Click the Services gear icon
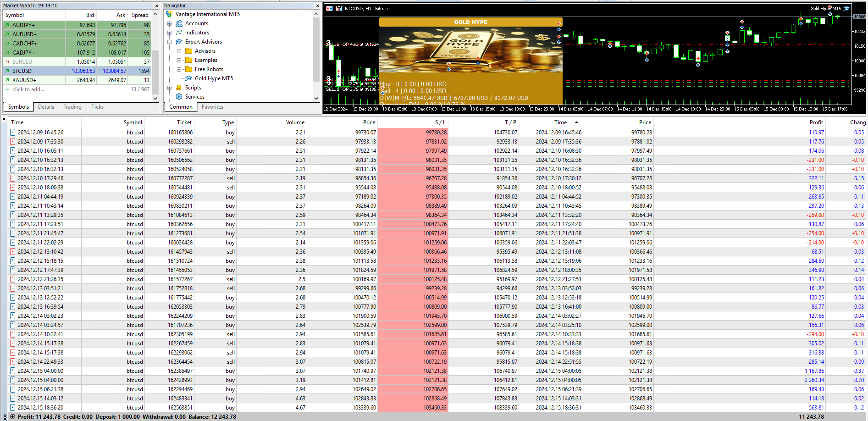 pos(179,97)
